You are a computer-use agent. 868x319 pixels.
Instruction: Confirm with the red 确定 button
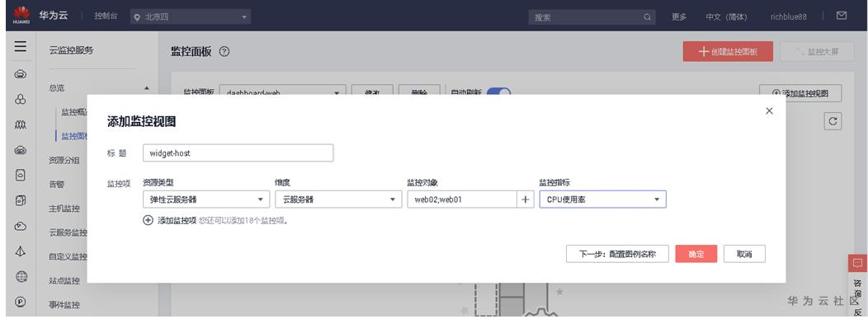[x=696, y=254]
